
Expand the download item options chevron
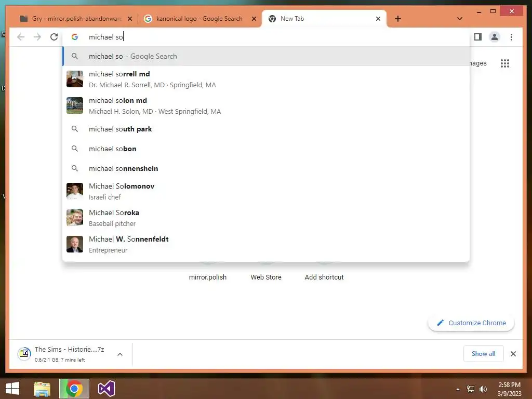click(x=120, y=354)
